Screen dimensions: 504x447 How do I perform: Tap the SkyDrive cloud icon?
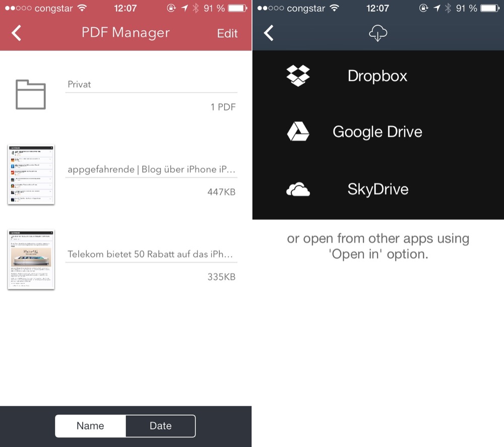point(298,190)
